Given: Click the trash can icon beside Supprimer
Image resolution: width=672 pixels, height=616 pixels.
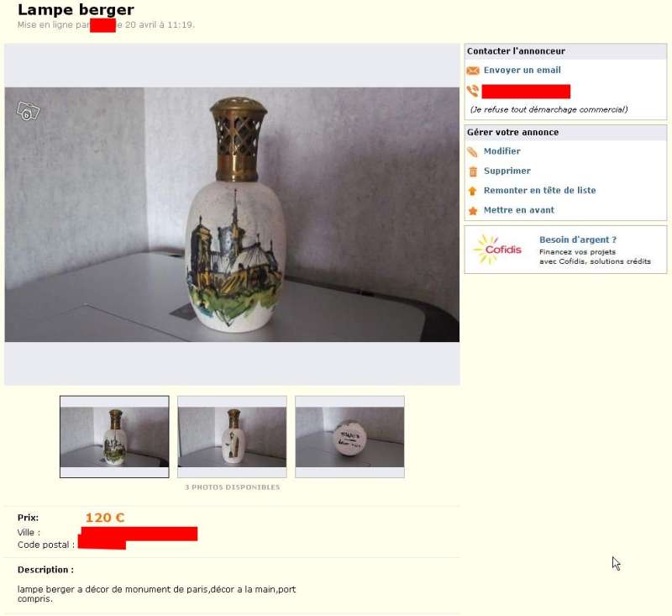Looking at the screenshot, I should [x=473, y=171].
